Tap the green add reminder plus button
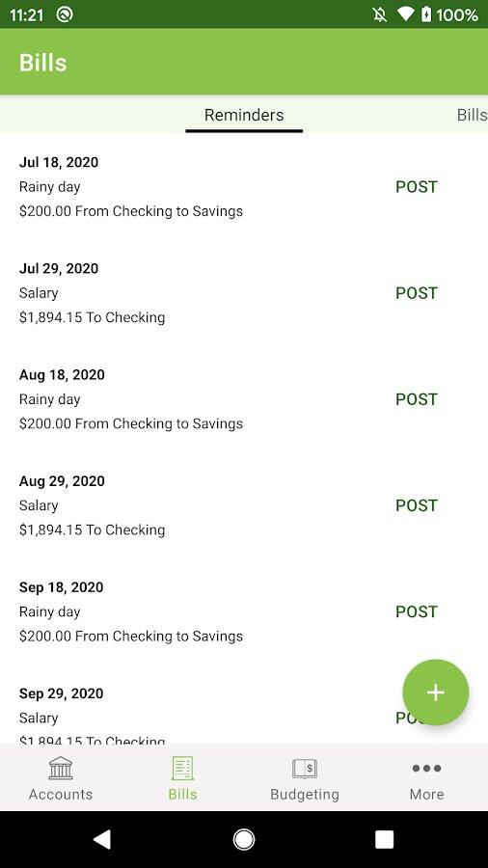 (435, 692)
